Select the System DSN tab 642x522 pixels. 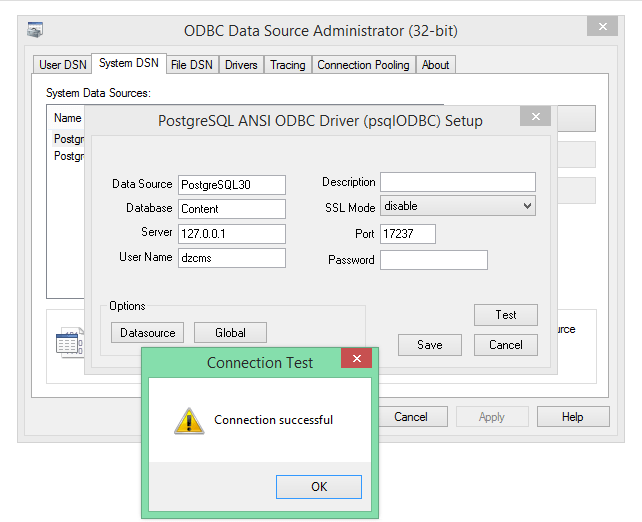tap(129, 63)
